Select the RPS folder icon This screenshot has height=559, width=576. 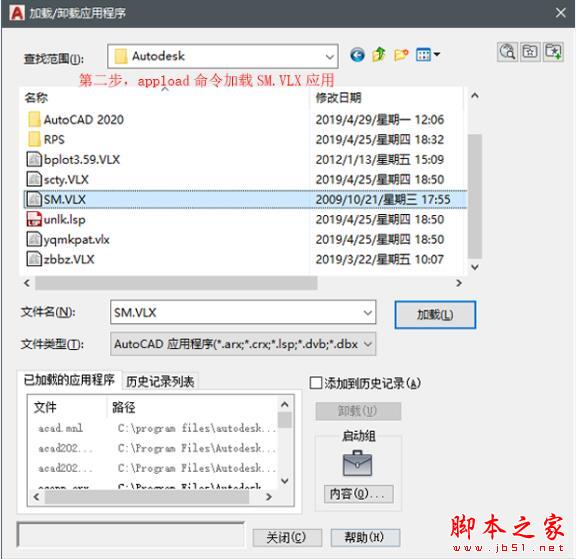pyautogui.click(x=34, y=140)
